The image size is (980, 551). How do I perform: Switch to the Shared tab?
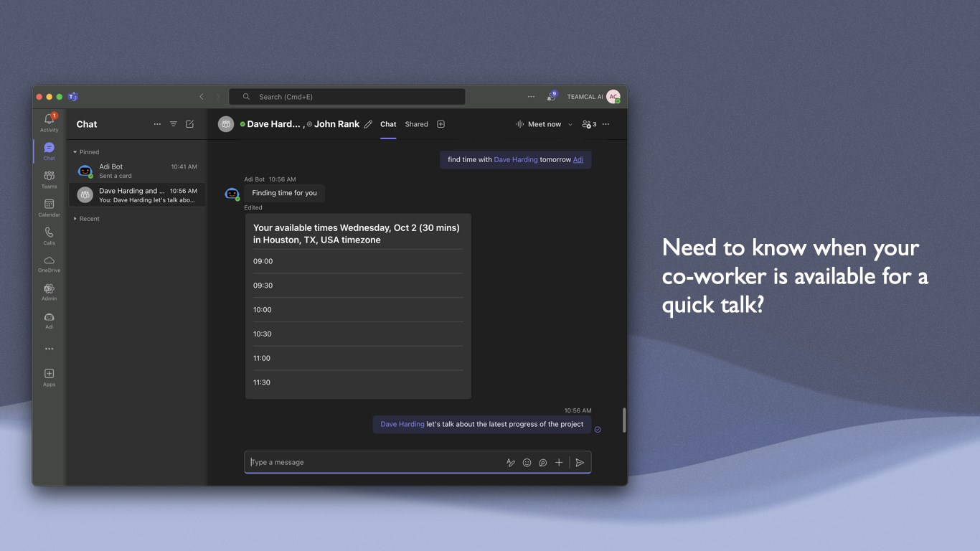pos(416,124)
